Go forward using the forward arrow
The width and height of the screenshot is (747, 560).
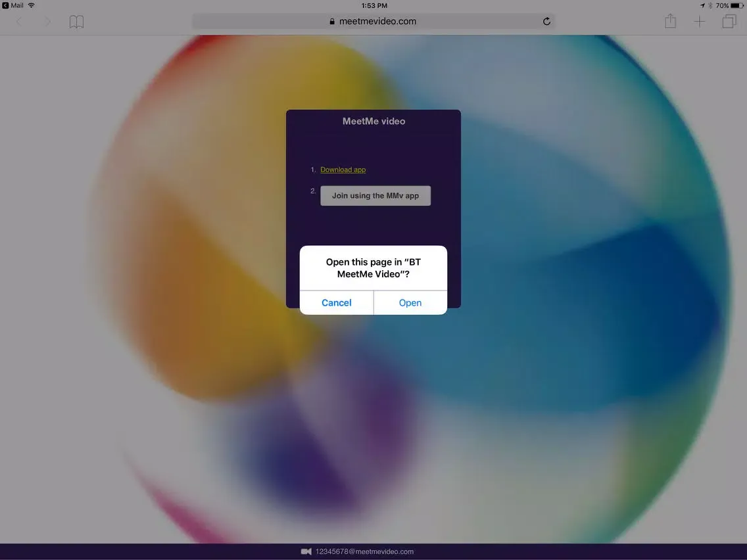click(47, 22)
